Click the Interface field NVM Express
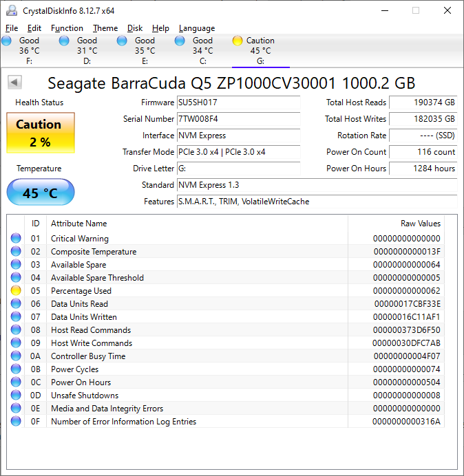The width and height of the screenshot is (464, 476). pyautogui.click(x=238, y=136)
